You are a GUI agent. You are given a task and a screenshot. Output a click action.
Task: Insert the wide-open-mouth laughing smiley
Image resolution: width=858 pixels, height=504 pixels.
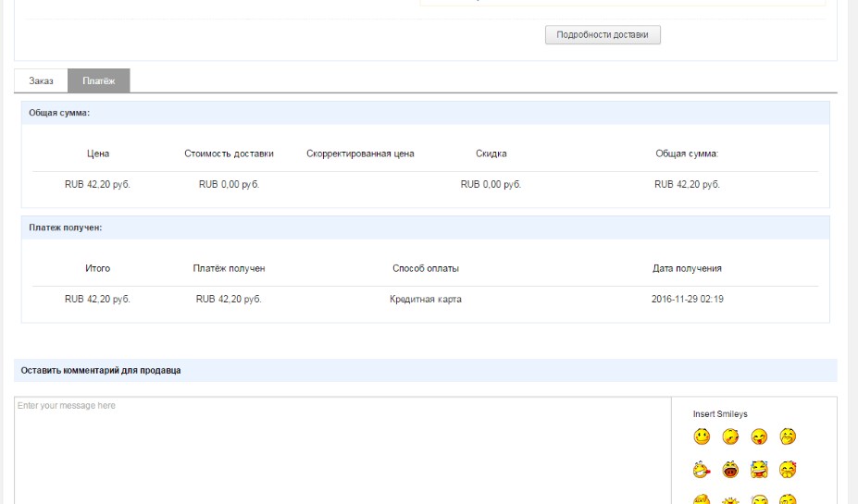tap(730, 470)
